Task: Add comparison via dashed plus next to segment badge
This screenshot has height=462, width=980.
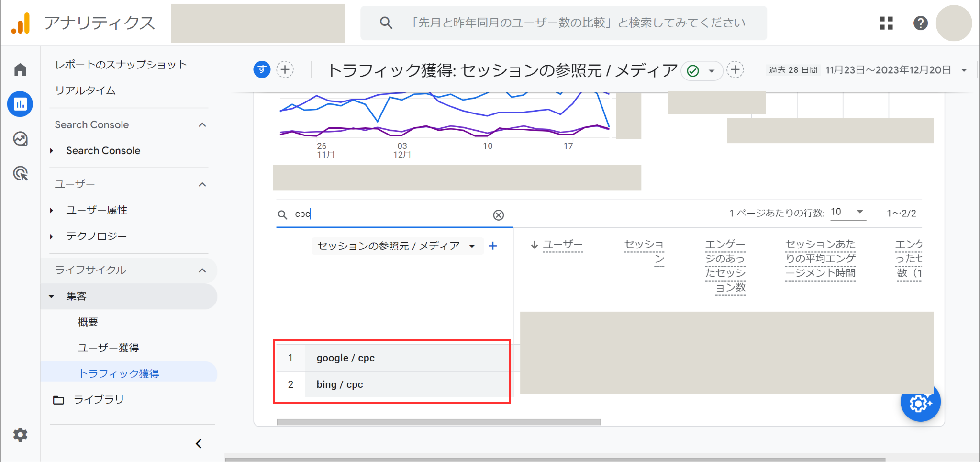Action: point(285,70)
